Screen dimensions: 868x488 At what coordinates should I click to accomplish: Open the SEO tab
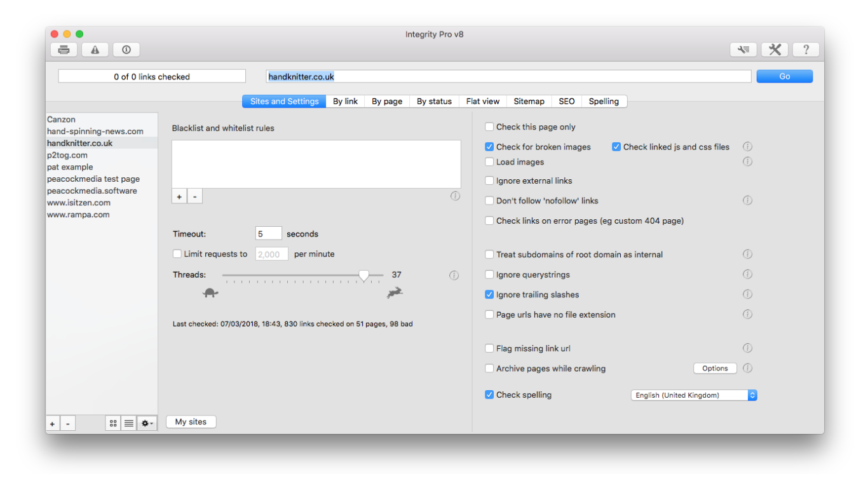pos(567,102)
